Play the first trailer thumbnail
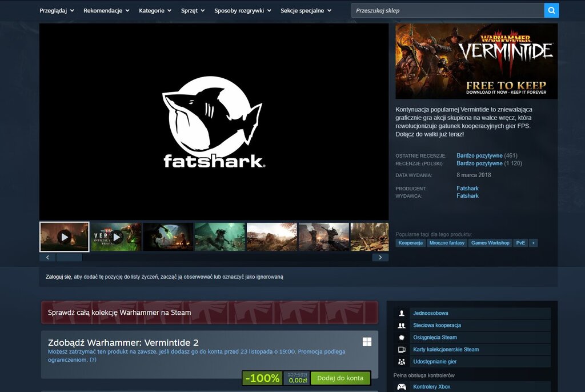This screenshot has height=392, width=585. pos(65,237)
